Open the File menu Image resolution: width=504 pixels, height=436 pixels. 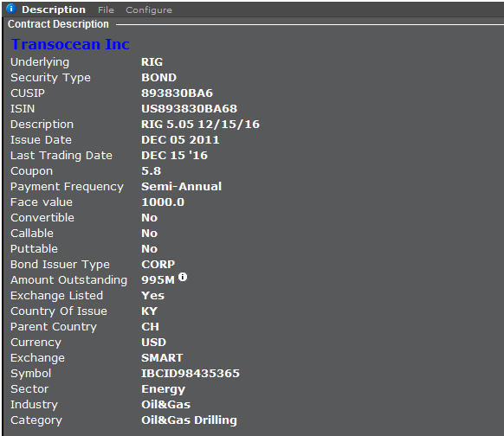(106, 10)
